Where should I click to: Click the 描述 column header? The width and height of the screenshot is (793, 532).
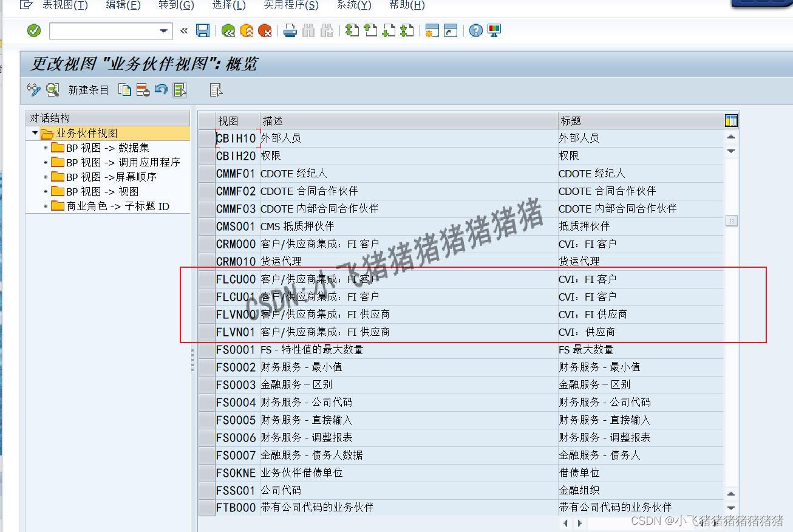409,120
